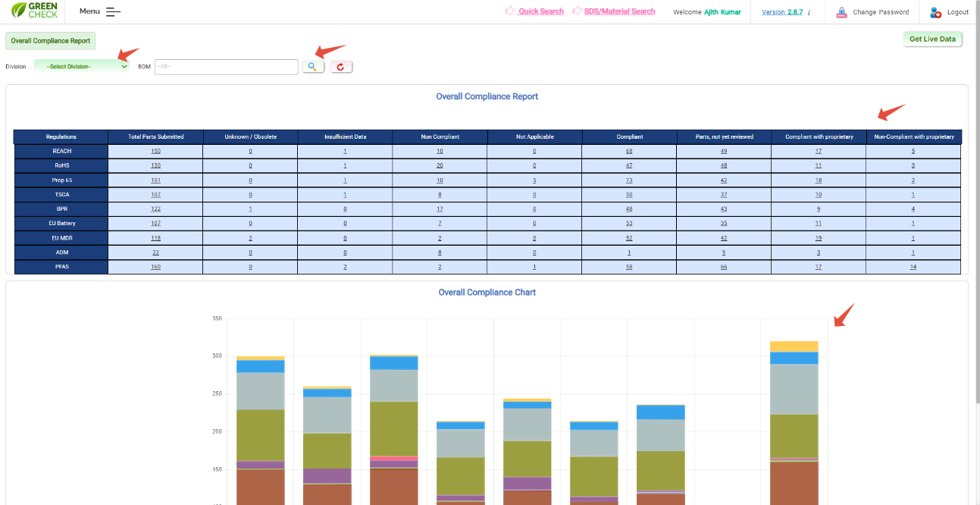The image size is (980, 505).
Task: Open the Select Division dropdown
Action: coord(82,67)
